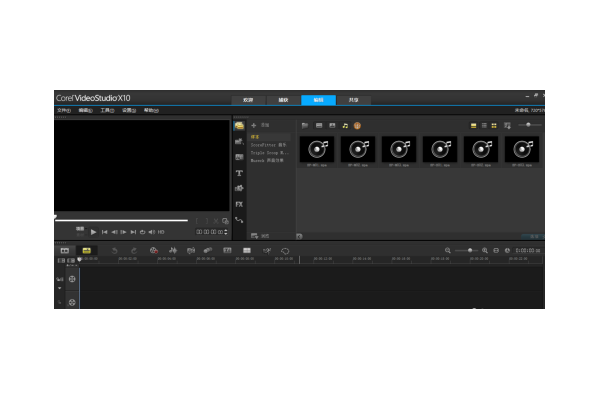
Task: Zoom in the timeline with the magnifier plus
Action: (x=485, y=250)
